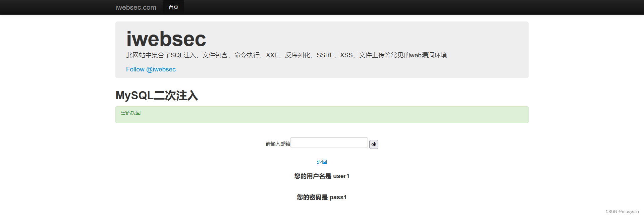Select the 密码找回 alert text
This screenshot has width=644, height=217.
point(131,113)
